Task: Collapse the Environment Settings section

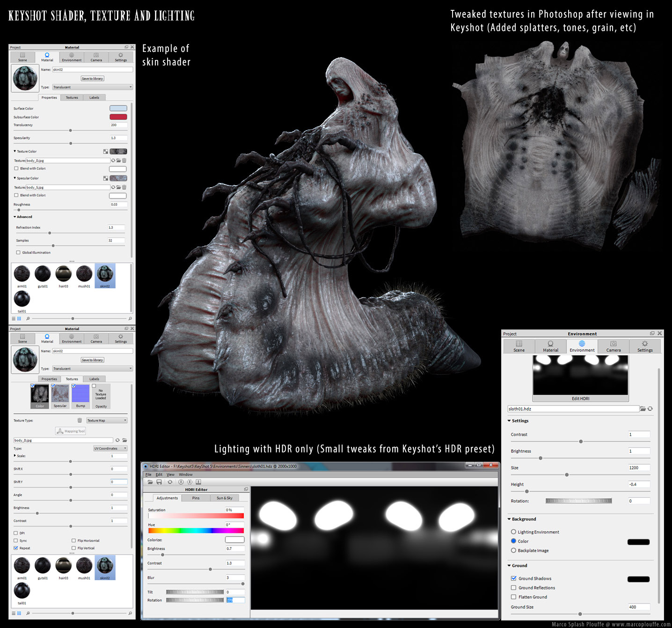Action: [509, 421]
